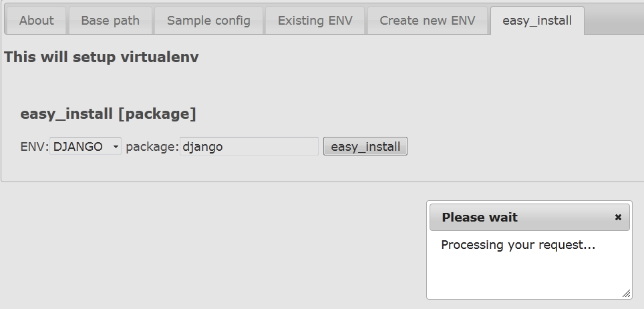The image size is (644, 309).
Task: Click the package: label
Action: click(152, 147)
